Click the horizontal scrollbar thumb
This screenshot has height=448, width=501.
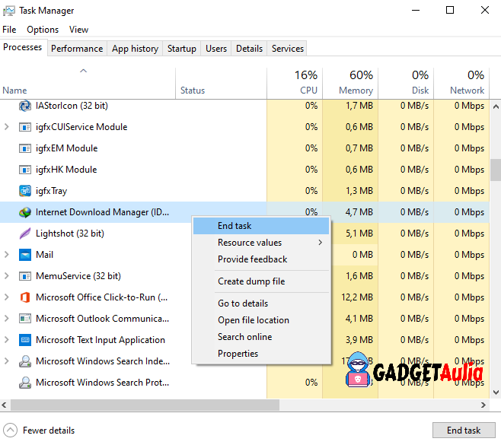click(145, 405)
